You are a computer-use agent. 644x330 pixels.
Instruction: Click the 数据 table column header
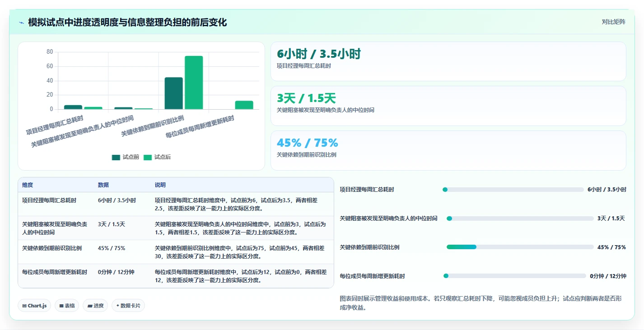pos(103,185)
